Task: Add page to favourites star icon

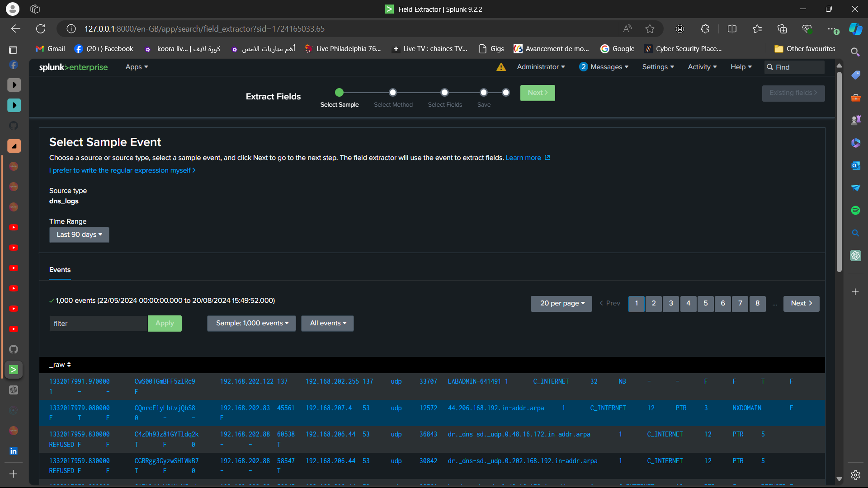Action: 650,29
